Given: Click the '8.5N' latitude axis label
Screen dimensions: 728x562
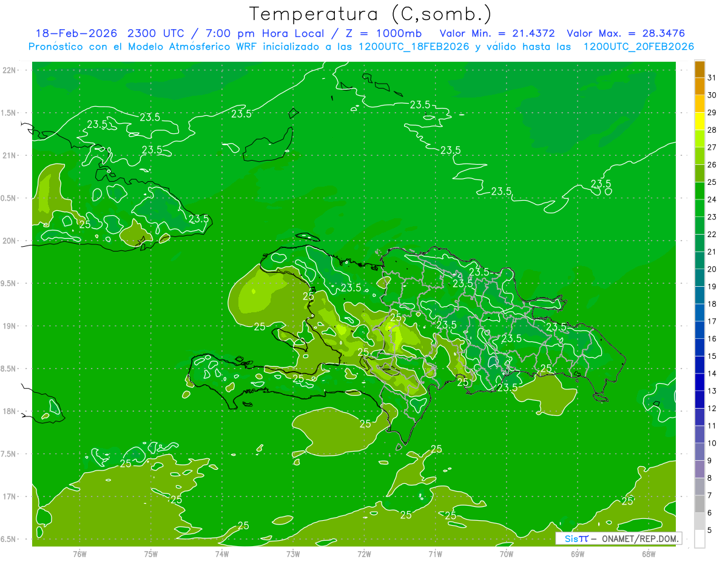Looking at the screenshot, I should tap(9, 369).
